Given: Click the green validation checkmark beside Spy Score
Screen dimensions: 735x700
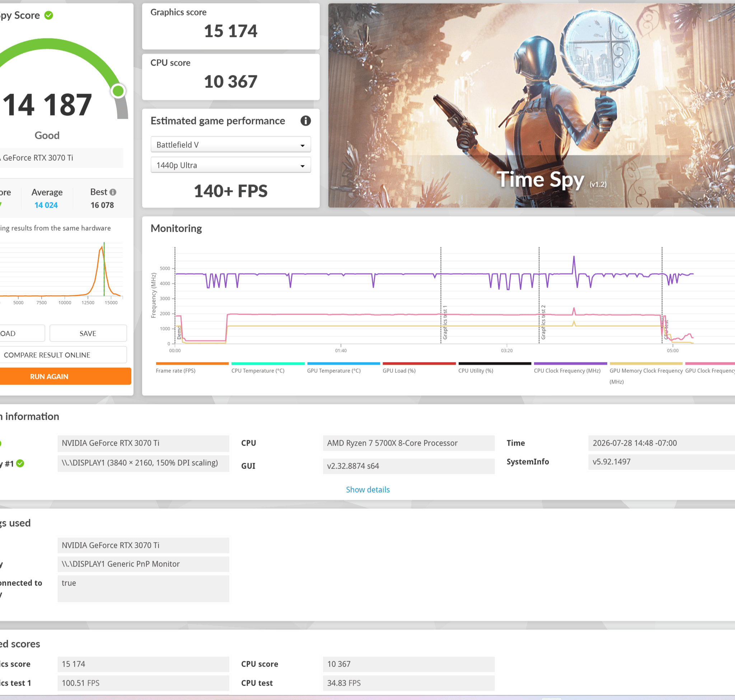Looking at the screenshot, I should pyautogui.click(x=48, y=15).
